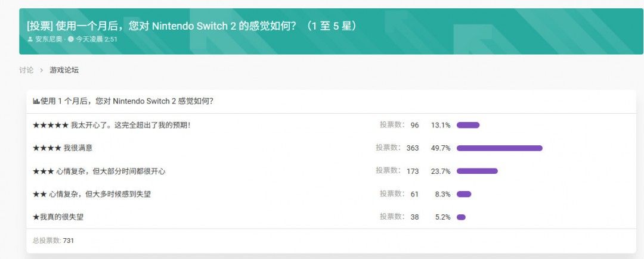Click the user icon beside author 安东尼奥
644x259 pixels.
pyautogui.click(x=30, y=39)
